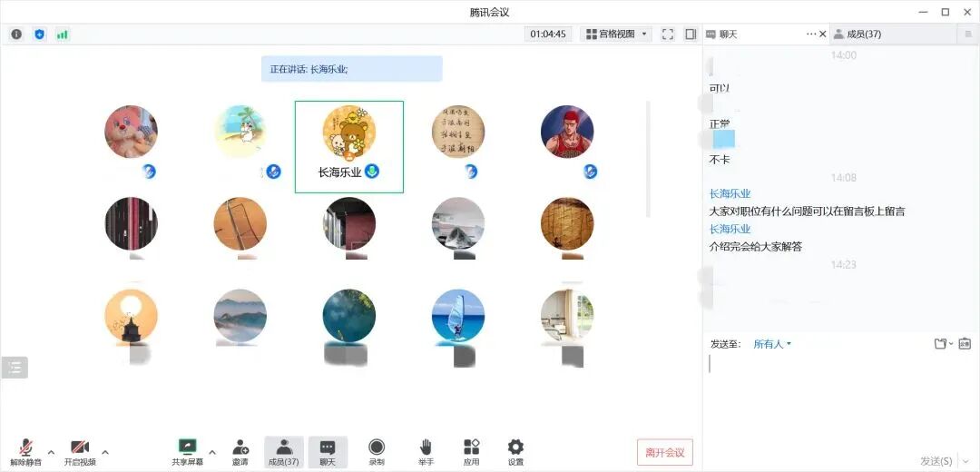Click muted mic under beach cat avatar

point(273,172)
